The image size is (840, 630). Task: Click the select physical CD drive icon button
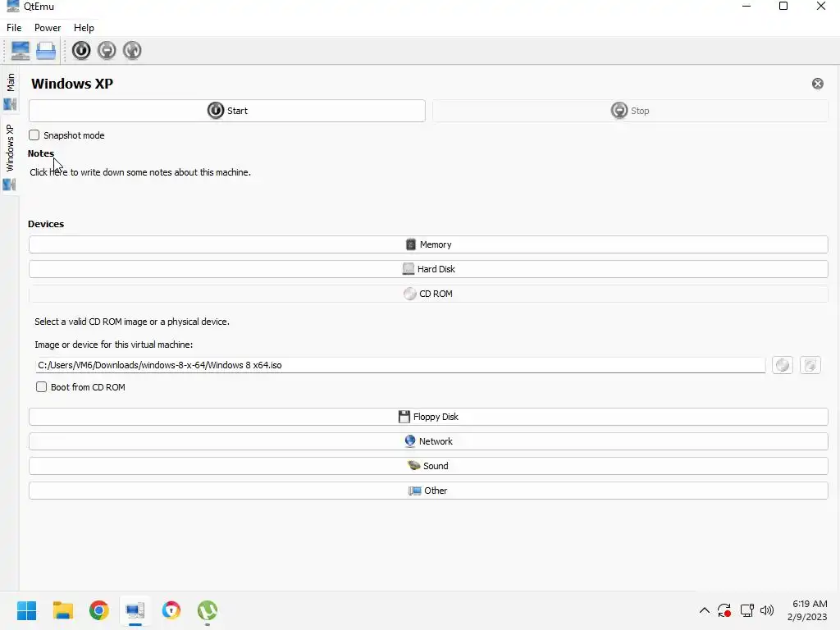783,365
